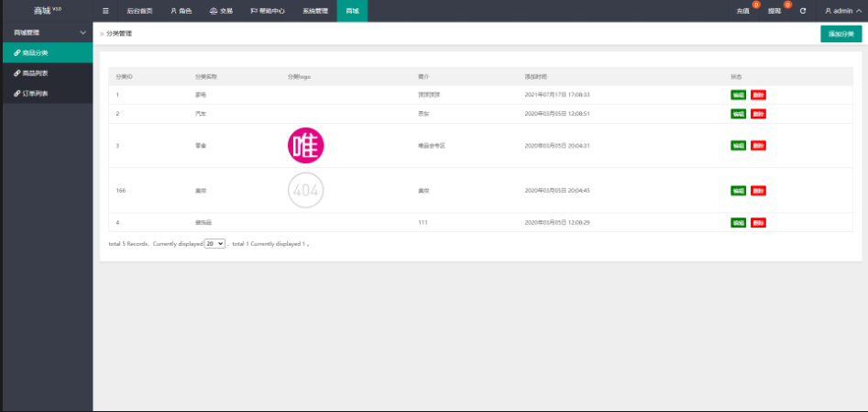Click the green edit button for category ID 3
Image resolution: width=868 pixels, height=412 pixels.
[x=739, y=145]
